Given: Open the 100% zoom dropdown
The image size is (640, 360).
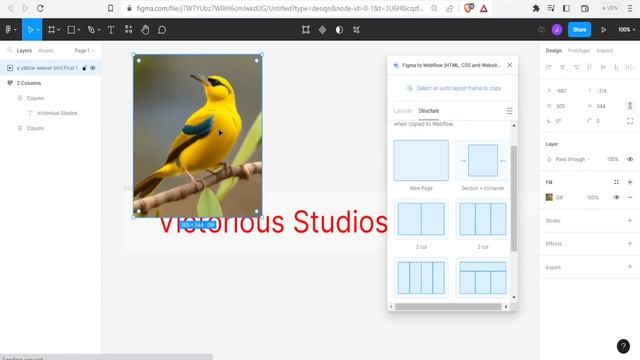Looking at the screenshot, I should click(626, 29).
